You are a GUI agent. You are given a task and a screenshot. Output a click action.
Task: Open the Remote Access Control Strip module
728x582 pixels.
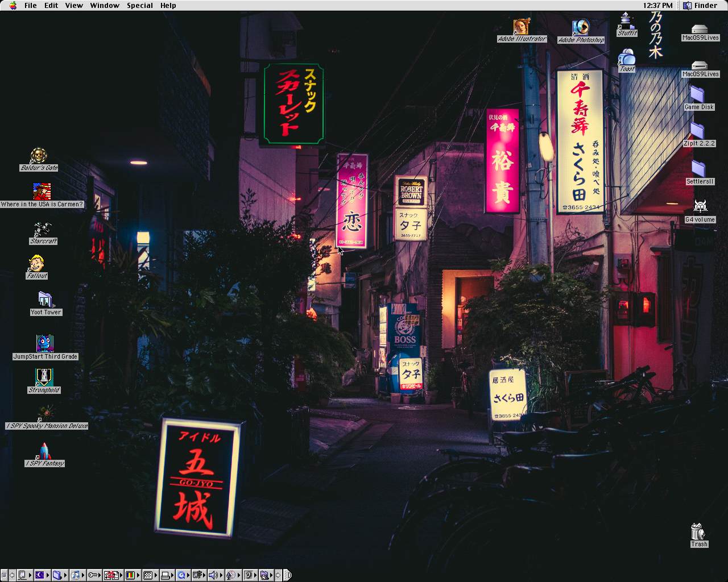click(x=198, y=575)
